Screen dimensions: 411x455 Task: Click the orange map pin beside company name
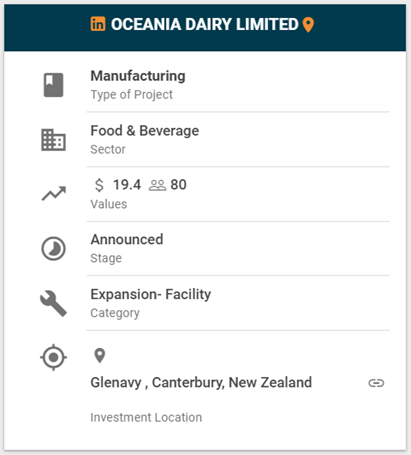tap(308, 25)
